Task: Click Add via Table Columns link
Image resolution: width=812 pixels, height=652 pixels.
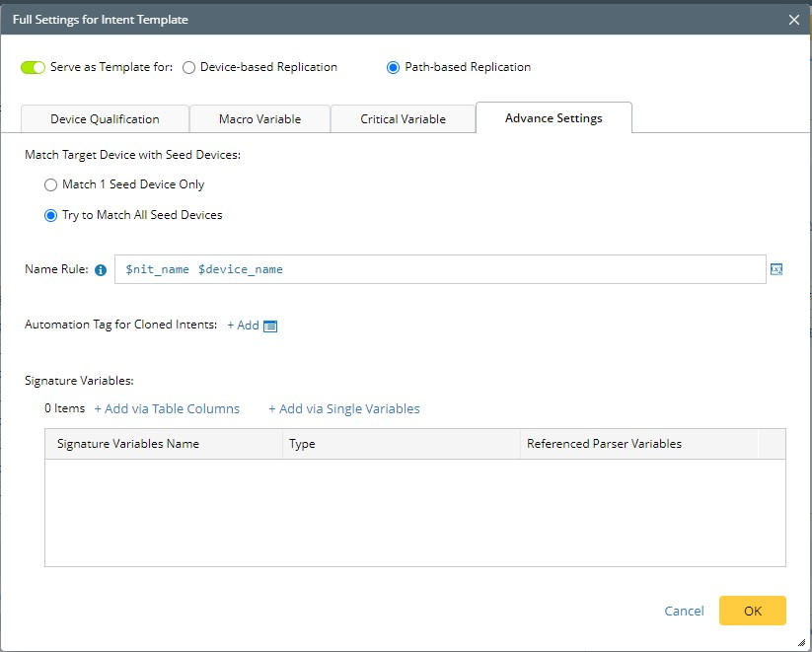Action: pos(167,408)
